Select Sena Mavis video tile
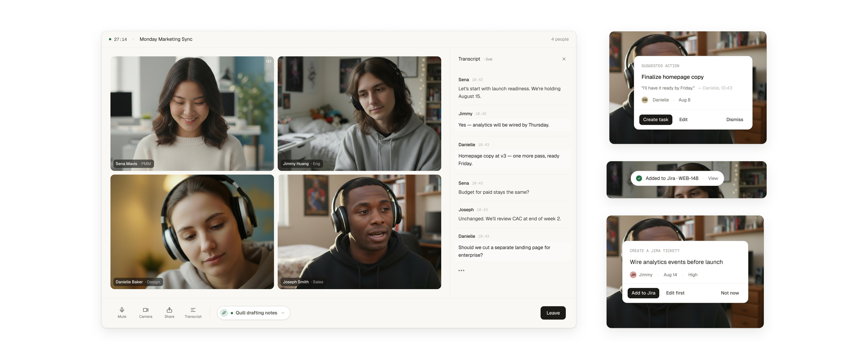 (x=192, y=113)
